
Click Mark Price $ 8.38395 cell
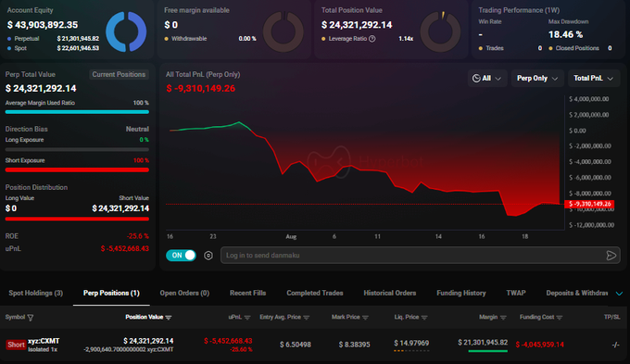coord(354,345)
